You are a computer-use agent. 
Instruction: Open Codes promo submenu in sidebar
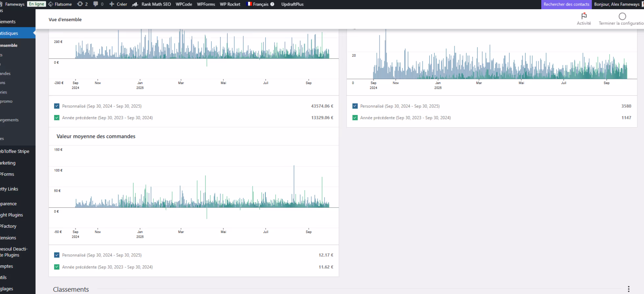6,101
